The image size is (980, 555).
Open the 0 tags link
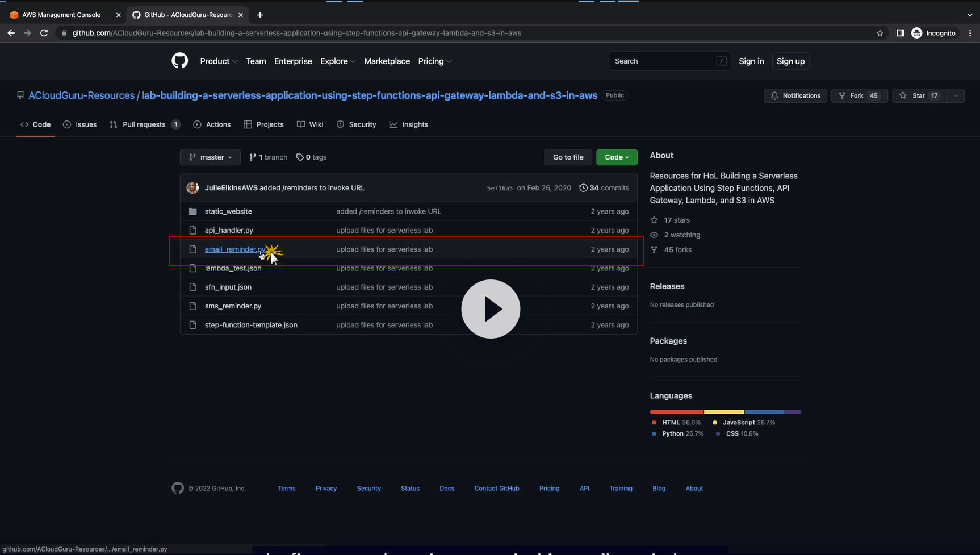[x=312, y=157]
